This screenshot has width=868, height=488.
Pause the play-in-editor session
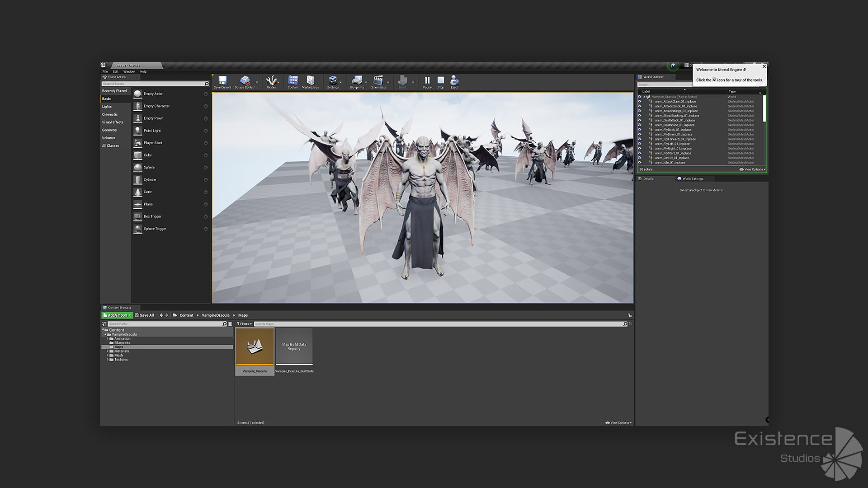427,82
